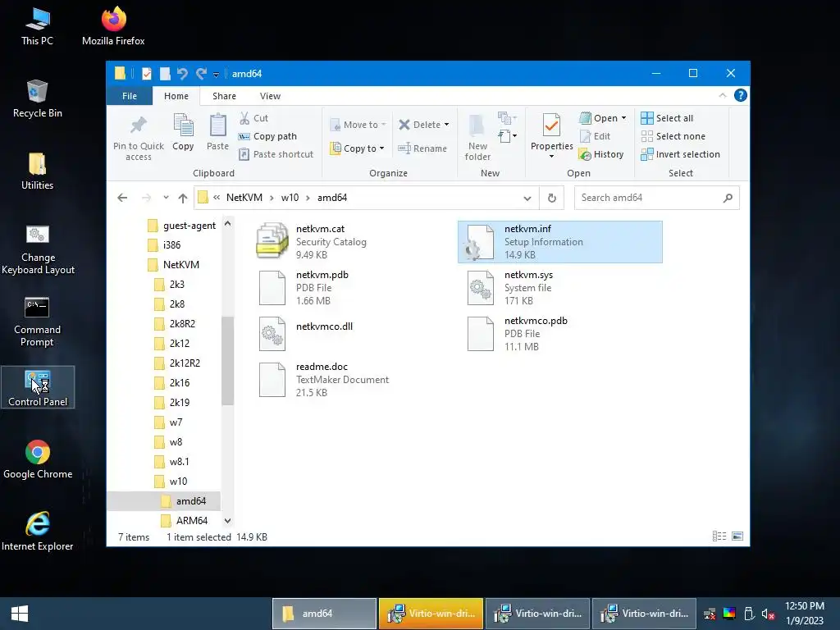Screen dimensions: 840x630
Task: Collapse the ribbon with chevron
Action: [x=723, y=95]
